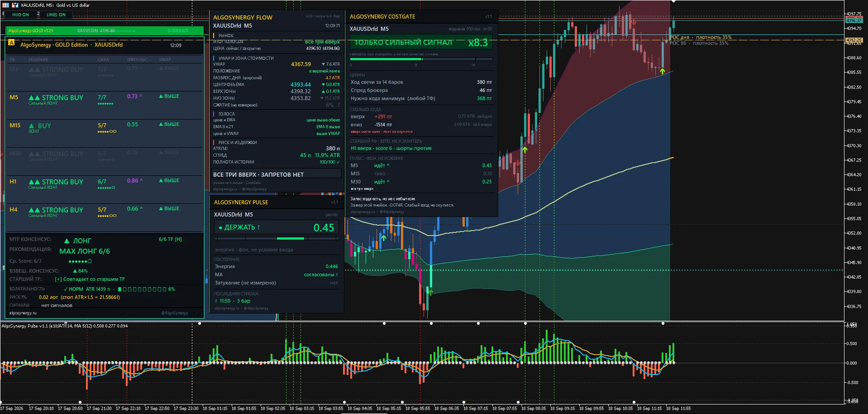Click the 6/6 TF [H] consensus value

pyautogui.click(x=170, y=239)
